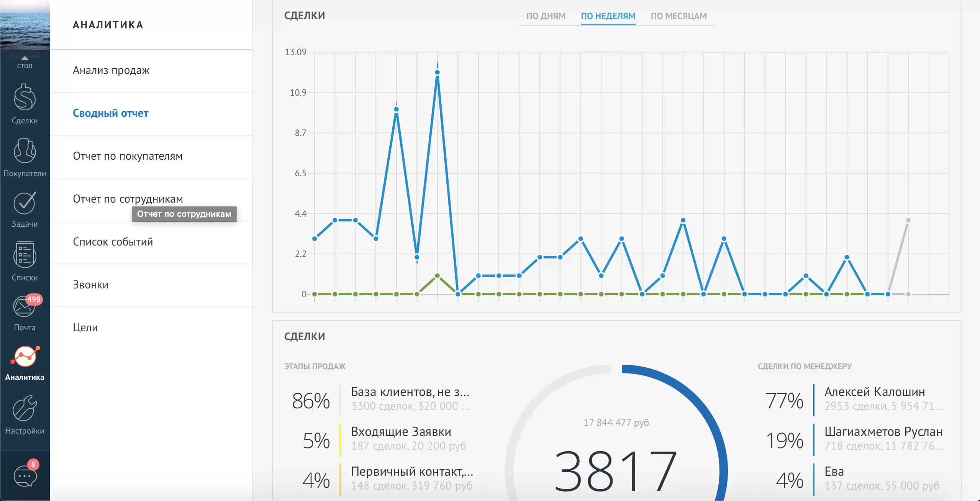980x501 pixels.
Task: Open Настройки wrench icon
Action: point(25,408)
